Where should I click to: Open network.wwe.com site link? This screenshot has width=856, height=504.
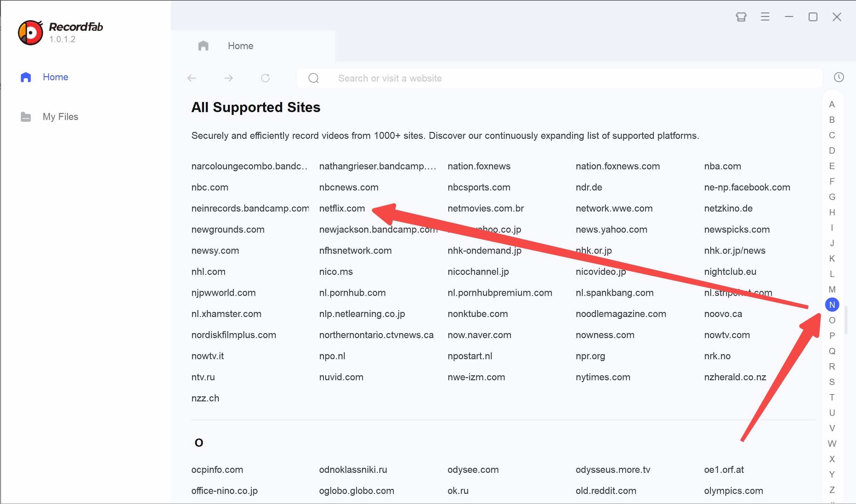(614, 208)
